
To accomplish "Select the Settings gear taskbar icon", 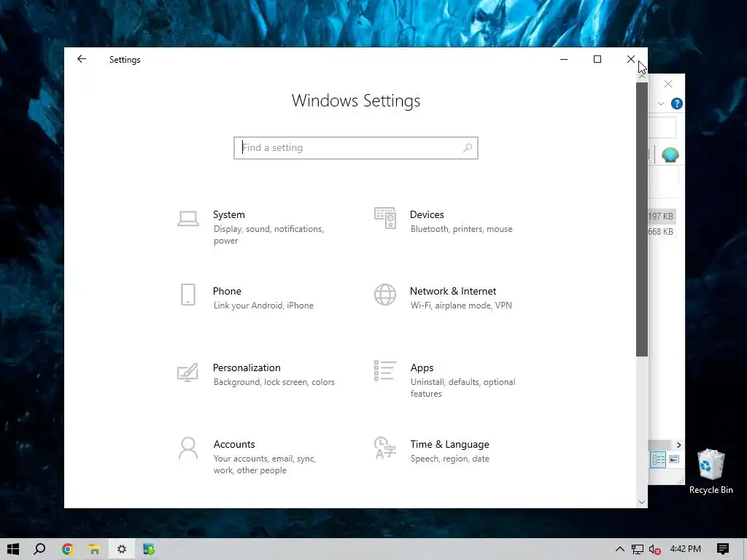I will 122,549.
